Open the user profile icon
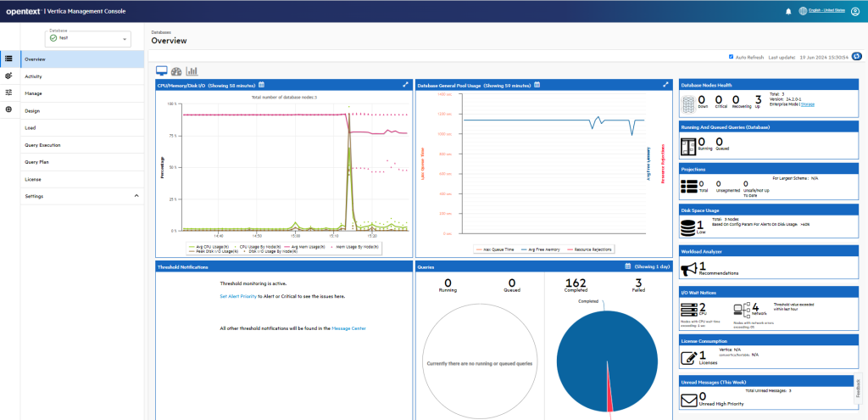 coord(857,11)
